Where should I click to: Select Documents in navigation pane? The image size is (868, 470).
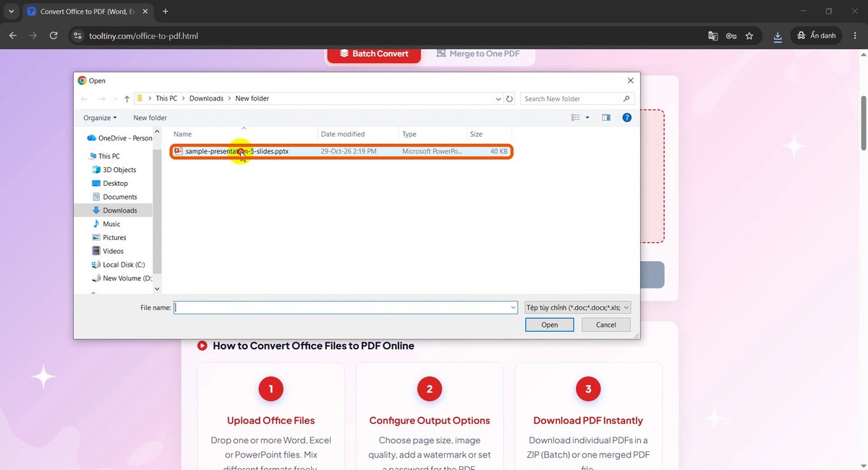click(114, 197)
